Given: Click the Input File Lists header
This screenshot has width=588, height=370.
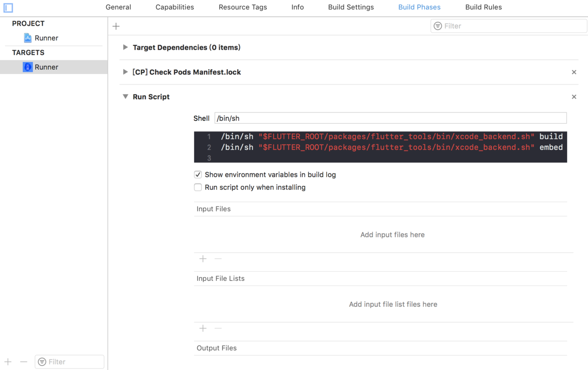Looking at the screenshot, I should point(220,278).
